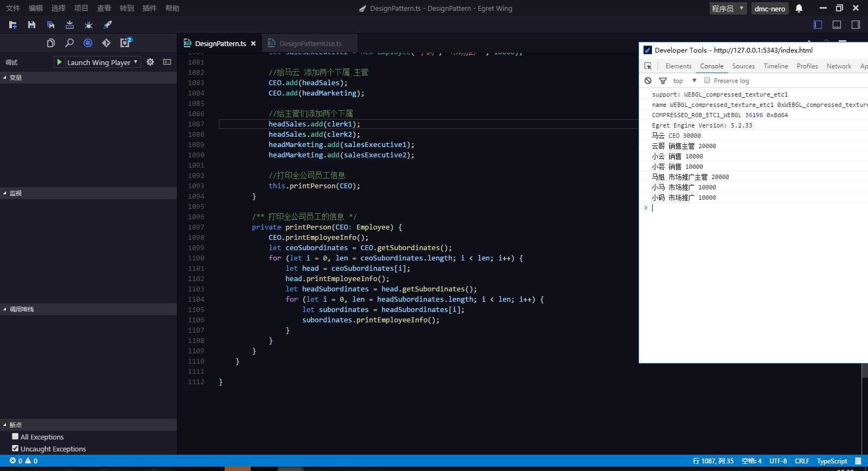The image size is (868, 471).
Task: Switch to Elements tab in Developer Tools
Action: pyautogui.click(x=678, y=66)
